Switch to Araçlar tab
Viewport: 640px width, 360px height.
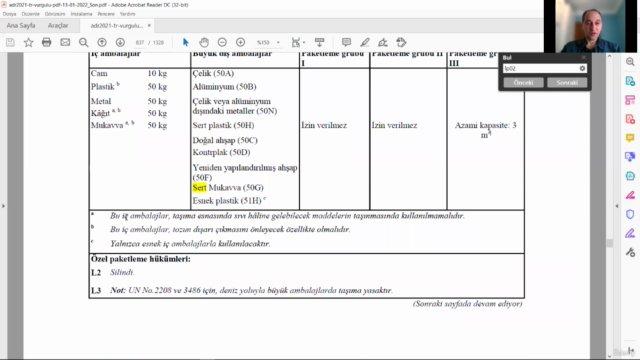[58, 25]
